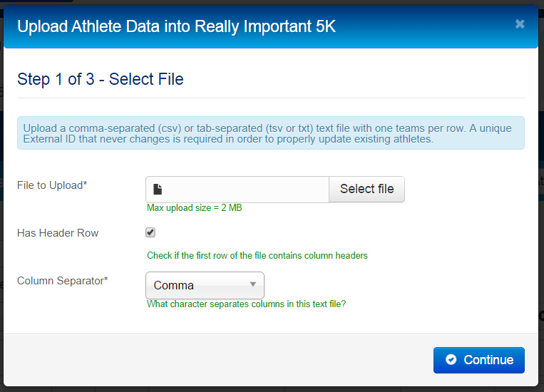Open the Column Separator Comma dropdown
544x392 pixels.
[x=205, y=285]
